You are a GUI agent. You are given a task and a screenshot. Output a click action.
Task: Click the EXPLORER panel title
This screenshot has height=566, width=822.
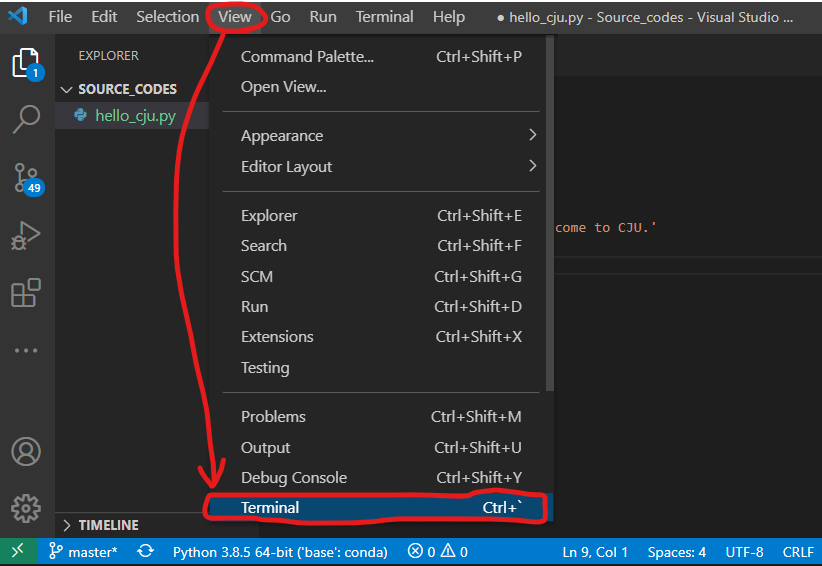tap(109, 56)
